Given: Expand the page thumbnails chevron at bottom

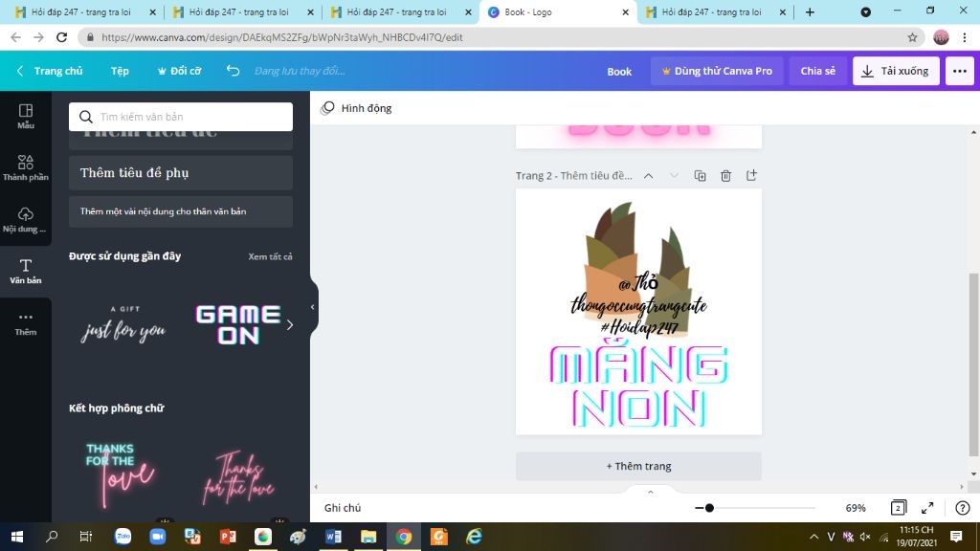Looking at the screenshot, I should point(651,493).
